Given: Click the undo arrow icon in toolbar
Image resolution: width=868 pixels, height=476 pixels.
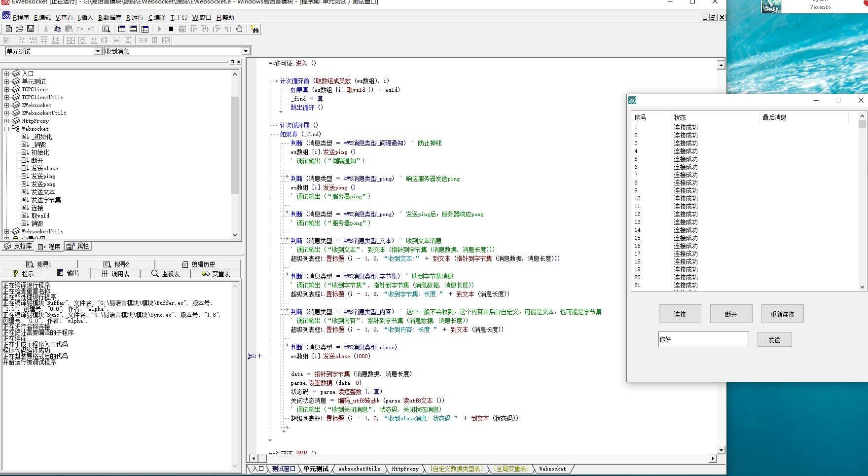Looking at the screenshot, I should pyautogui.click(x=91, y=29).
